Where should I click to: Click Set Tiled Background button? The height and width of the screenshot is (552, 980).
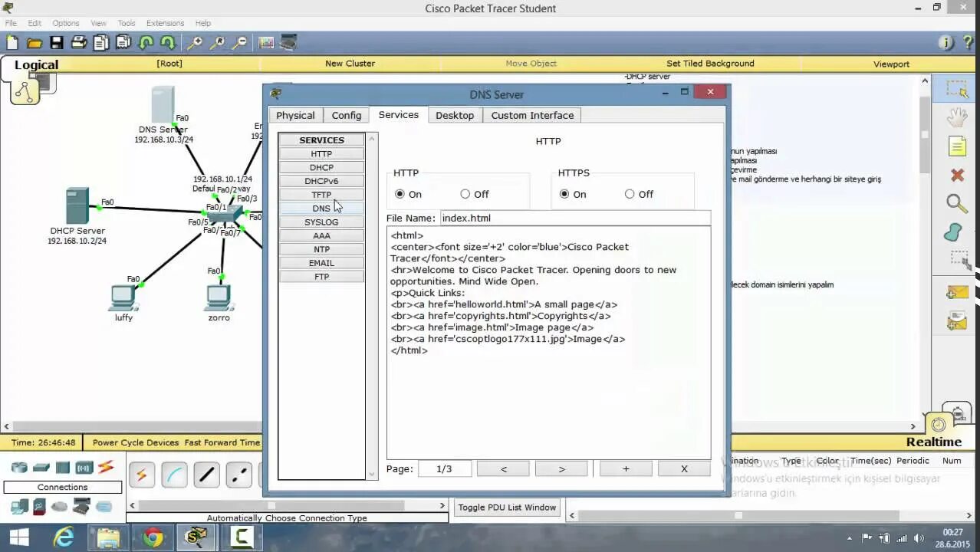pos(710,64)
